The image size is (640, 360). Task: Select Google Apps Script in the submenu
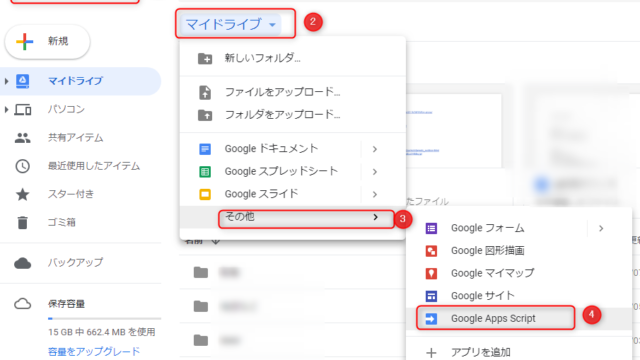tap(519, 318)
